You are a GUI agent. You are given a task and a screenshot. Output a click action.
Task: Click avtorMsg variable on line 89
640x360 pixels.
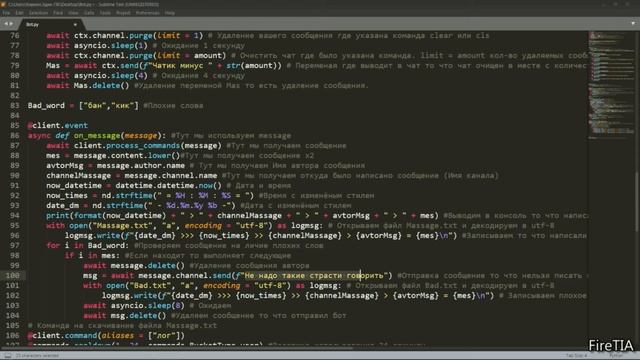pyautogui.click(x=64, y=165)
